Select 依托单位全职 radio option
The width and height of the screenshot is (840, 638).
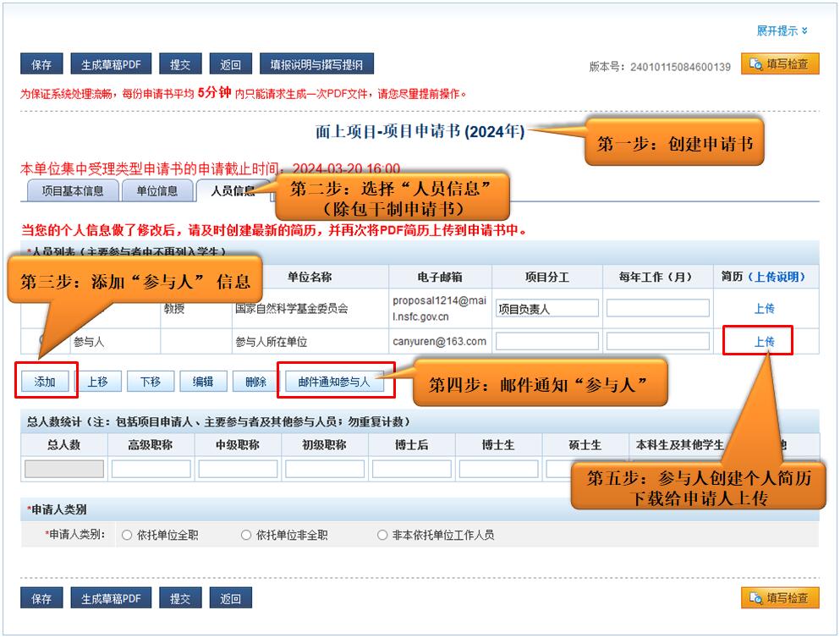tap(128, 535)
